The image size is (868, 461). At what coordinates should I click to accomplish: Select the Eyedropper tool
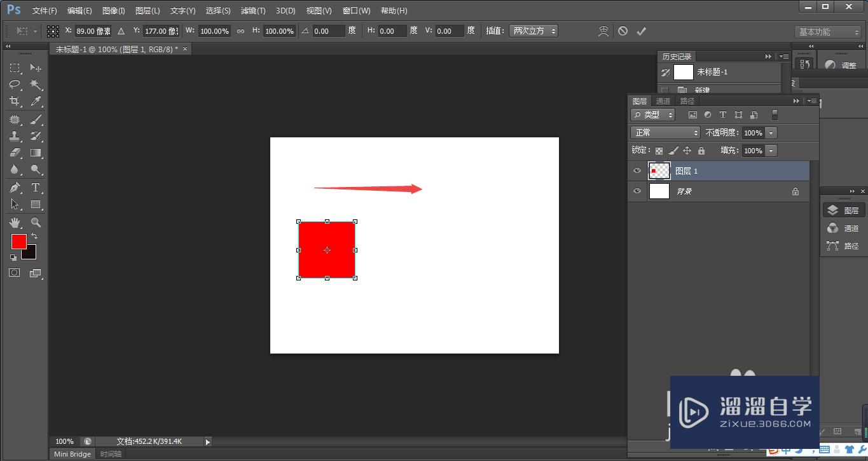coord(36,101)
